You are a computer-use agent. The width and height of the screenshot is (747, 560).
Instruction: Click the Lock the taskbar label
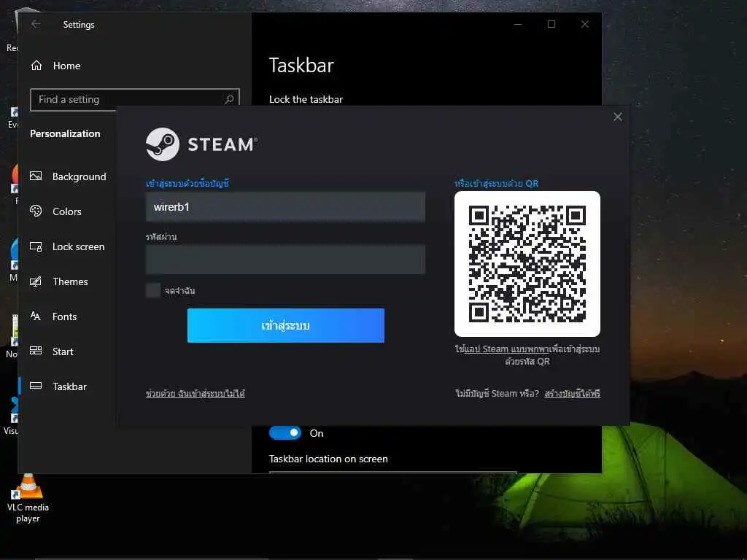(306, 99)
